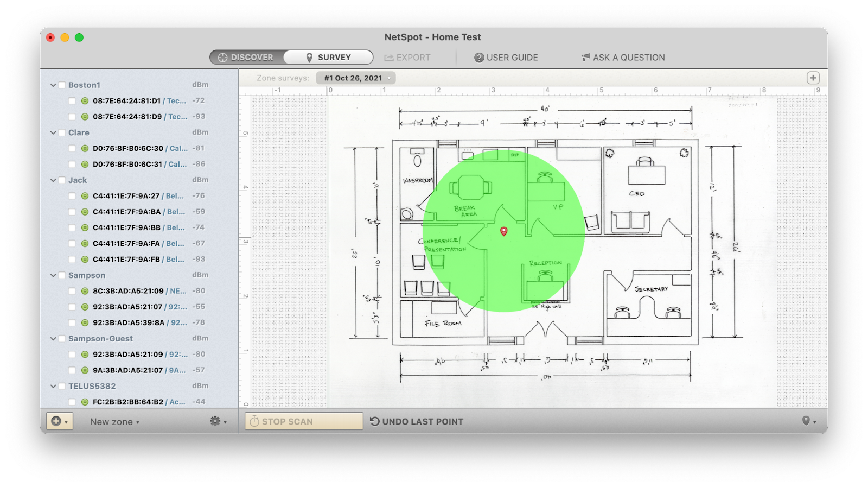Click the green signal icon for C4:41:1E:7F:9A:BB

click(x=85, y=227)
